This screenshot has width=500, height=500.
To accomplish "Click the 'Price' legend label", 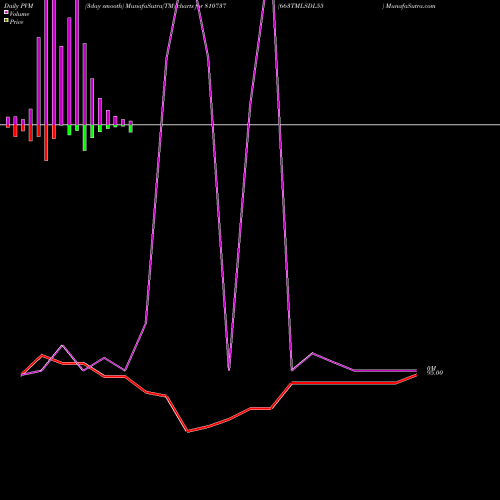I will [16, 22].
